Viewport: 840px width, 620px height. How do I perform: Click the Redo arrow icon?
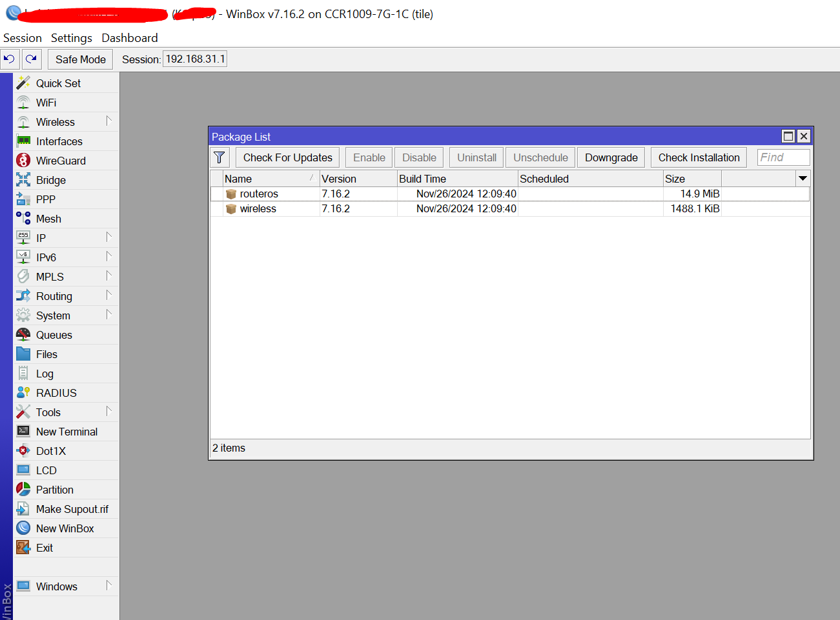(x=31, y=59)
